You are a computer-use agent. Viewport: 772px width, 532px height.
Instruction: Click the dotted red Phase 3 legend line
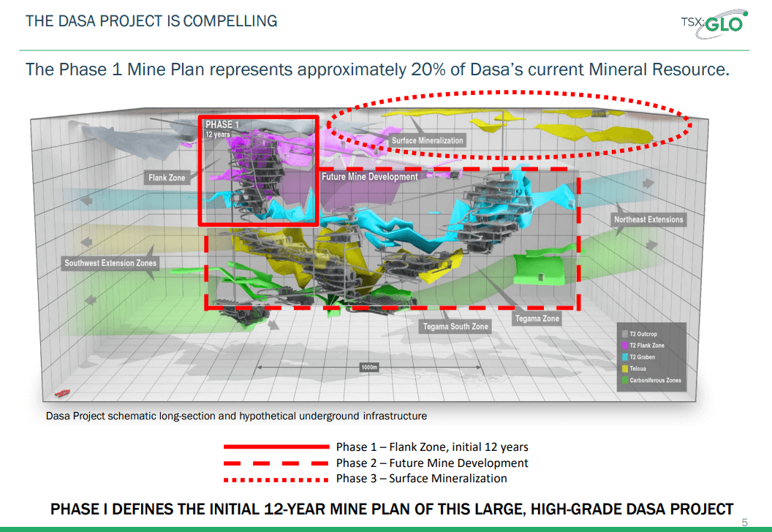coord(276,479)
